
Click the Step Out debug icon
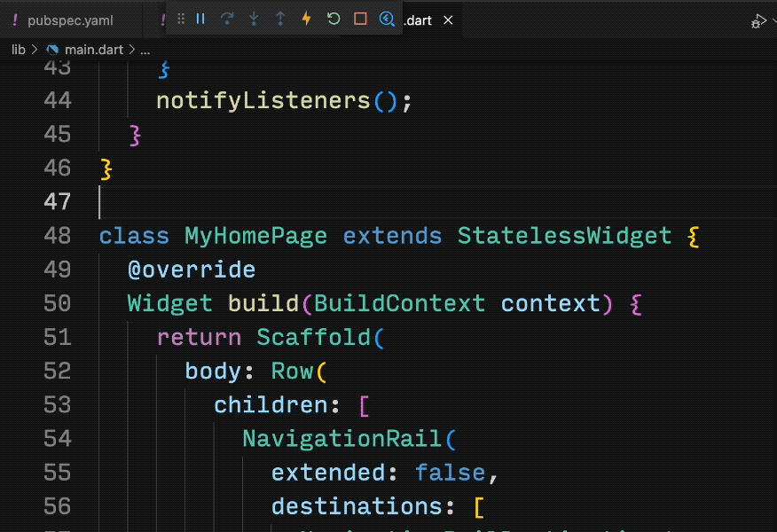[x=280, y=19]
